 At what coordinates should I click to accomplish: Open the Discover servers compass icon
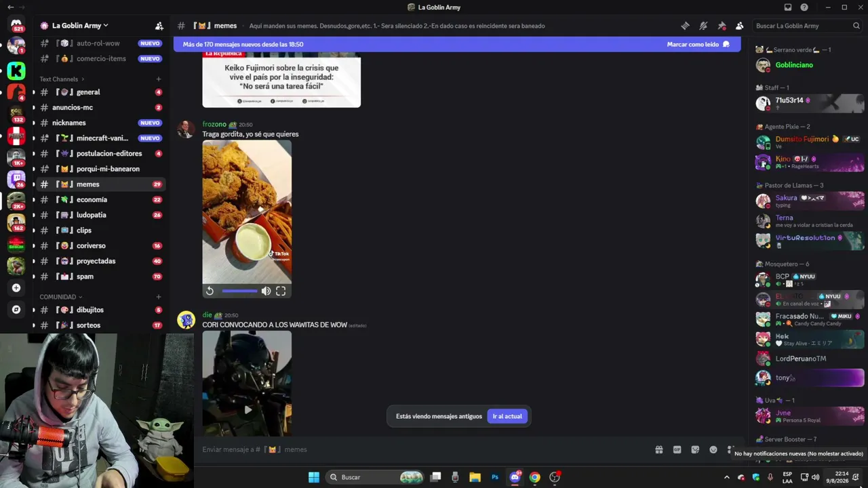pos(16,309)
